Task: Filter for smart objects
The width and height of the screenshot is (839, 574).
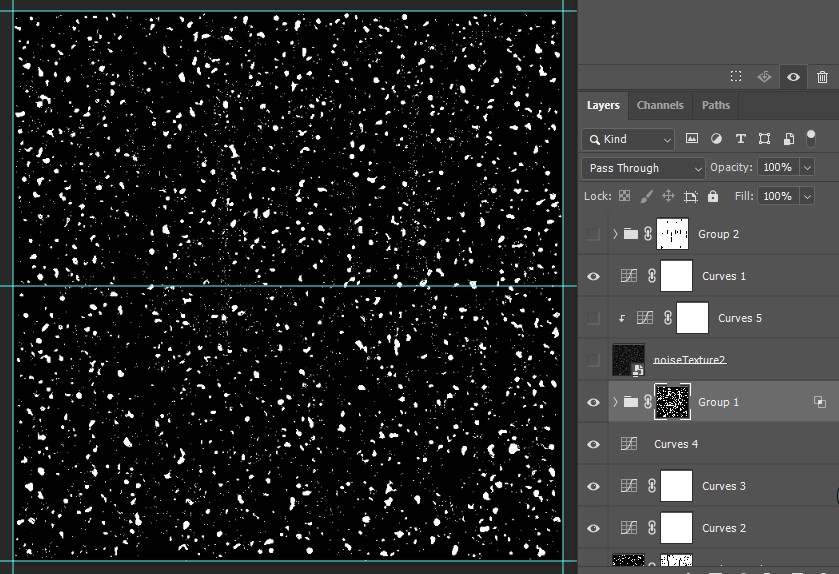Action: click(x=788, y=139)
